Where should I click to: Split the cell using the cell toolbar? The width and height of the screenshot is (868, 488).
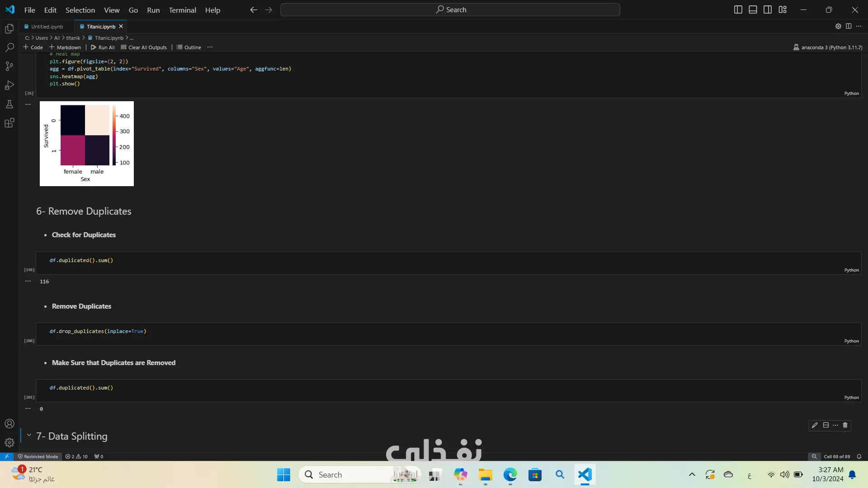coord(826,425)
